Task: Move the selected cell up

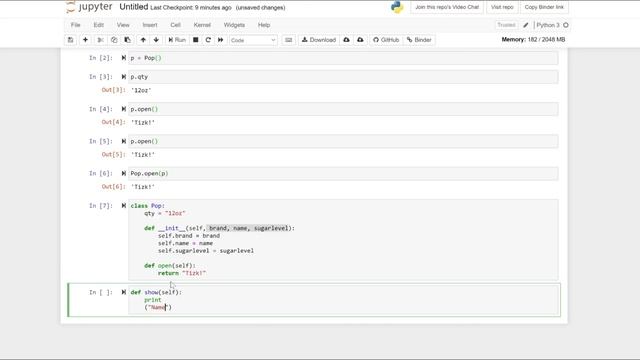Action: pyautogui.click(x=143, y=40)
